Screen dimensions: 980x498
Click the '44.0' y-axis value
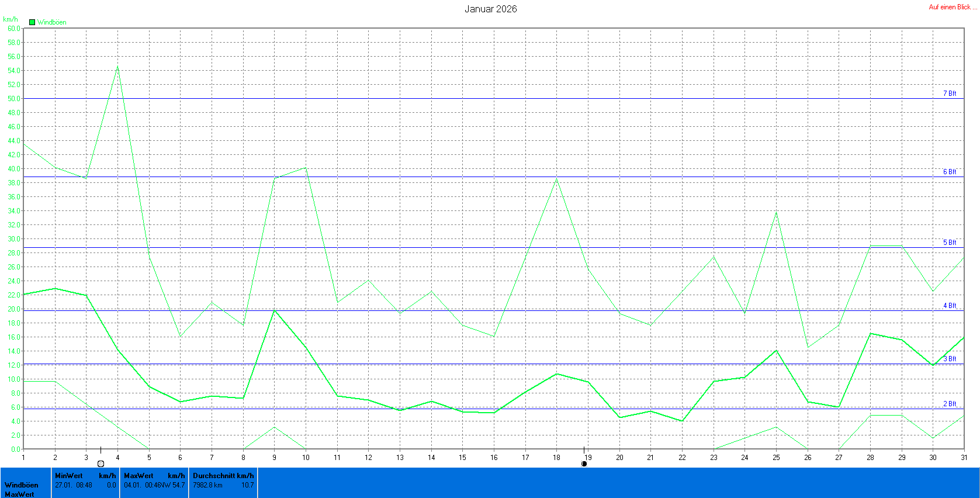point(14,141)
